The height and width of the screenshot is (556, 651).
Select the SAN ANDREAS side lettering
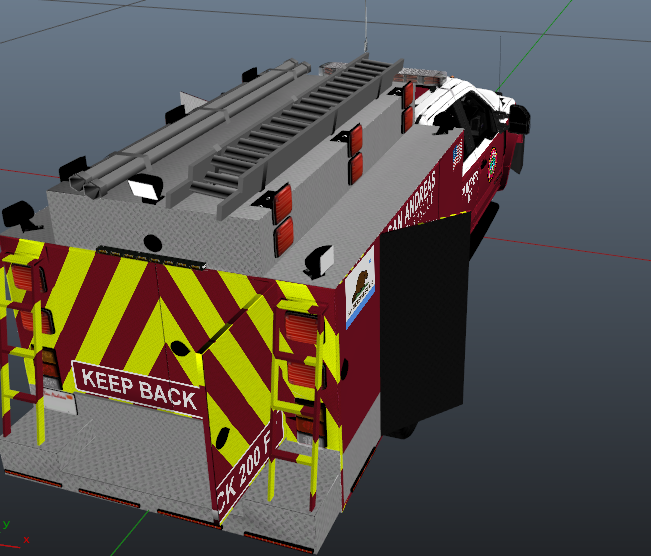pos(412,202)
